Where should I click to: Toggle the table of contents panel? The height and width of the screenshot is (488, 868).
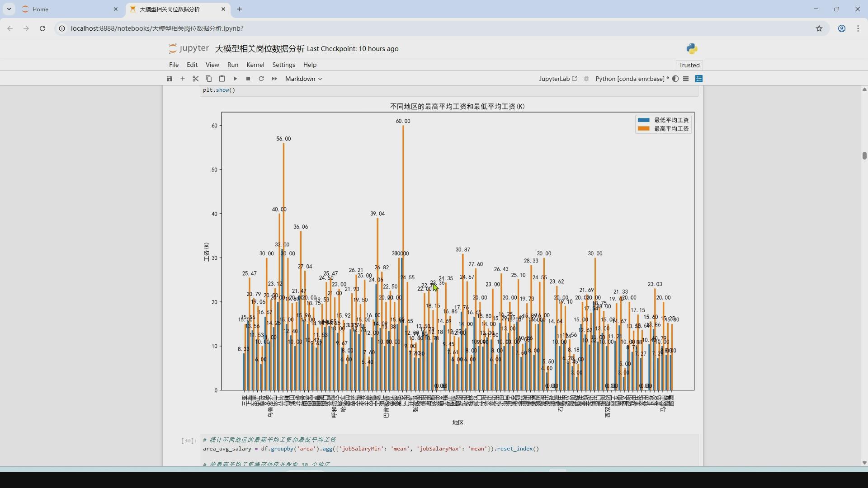pos(686,79)
